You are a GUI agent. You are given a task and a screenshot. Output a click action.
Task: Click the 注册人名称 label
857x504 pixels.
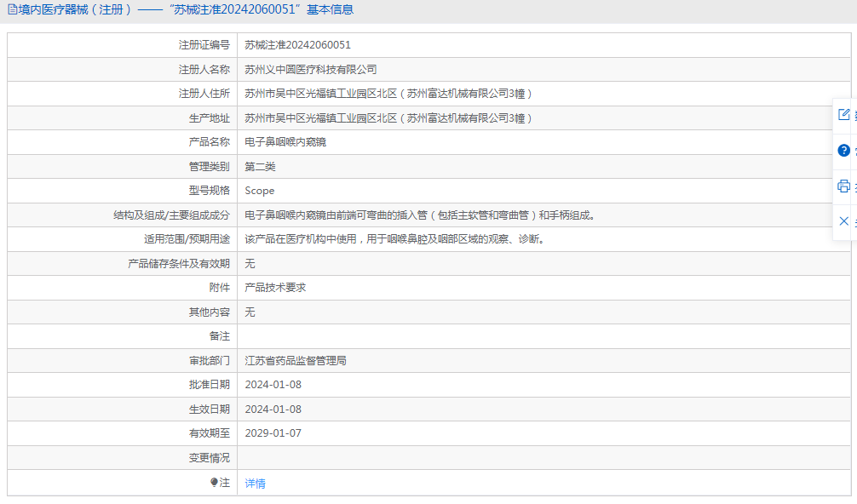[x=204, y=69]
